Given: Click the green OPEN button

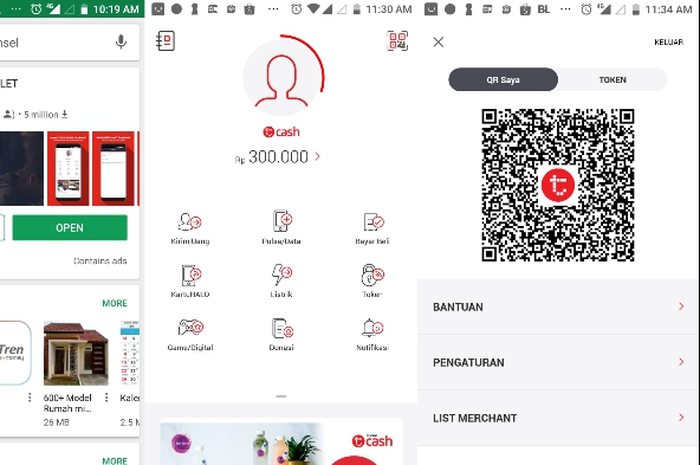Looking at the screenshot, I should coord(70,228).
